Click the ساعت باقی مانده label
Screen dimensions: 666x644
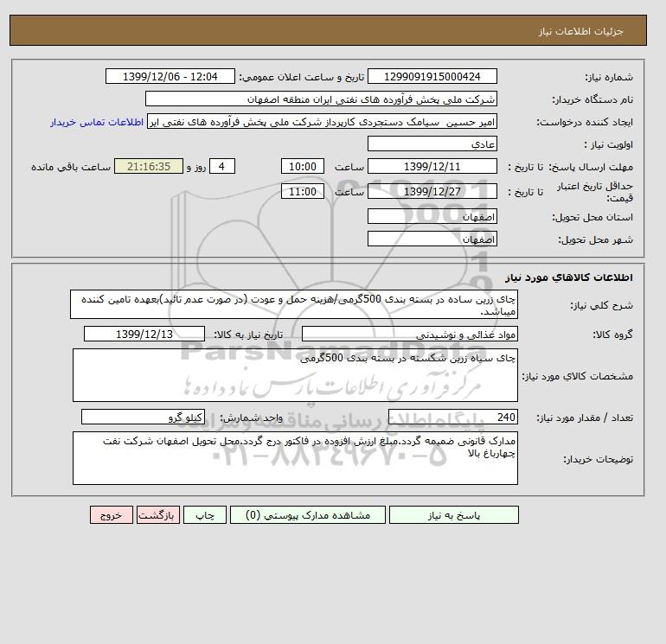[71, 167]
